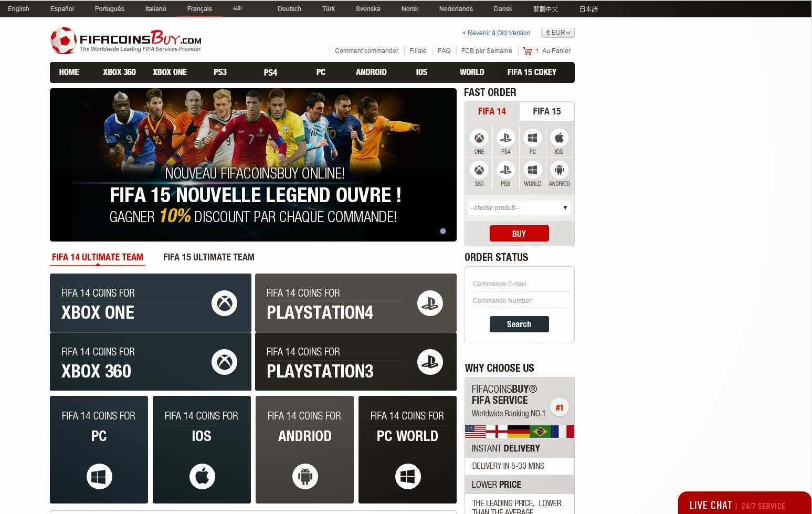Viewport: 812px width, 514px height.
Task: Switch language to Deutsch
Action: 289,8
